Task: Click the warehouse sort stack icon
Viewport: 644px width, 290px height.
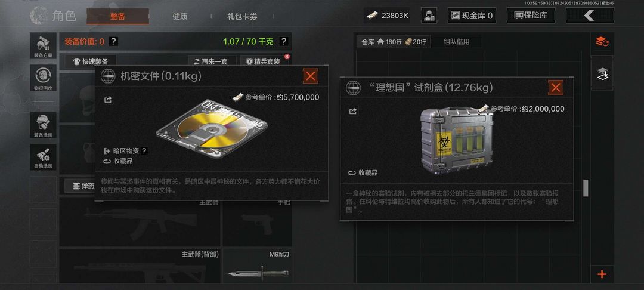Action: (602, 42)
